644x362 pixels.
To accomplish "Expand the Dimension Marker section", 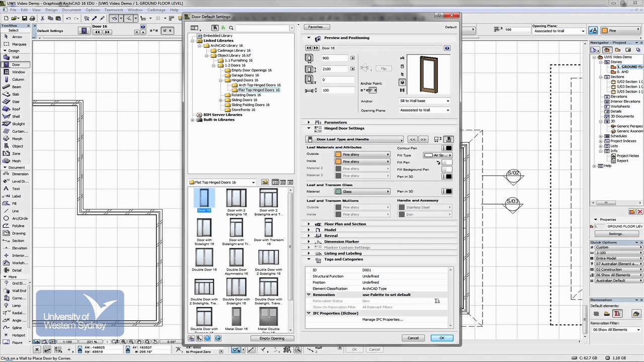I will tap(309, 241).
